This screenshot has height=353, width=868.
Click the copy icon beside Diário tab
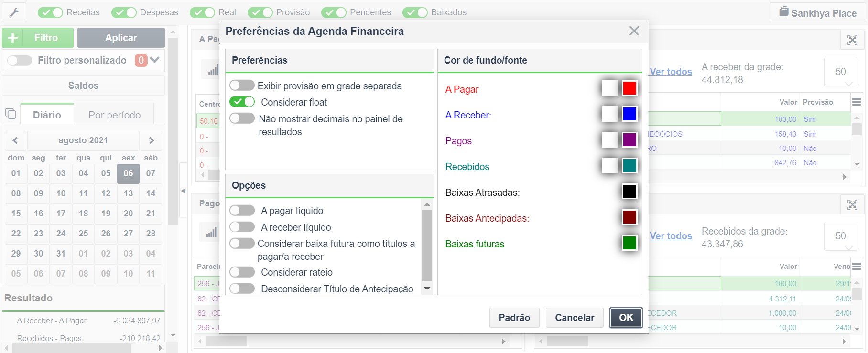click(x=11, y=114)
